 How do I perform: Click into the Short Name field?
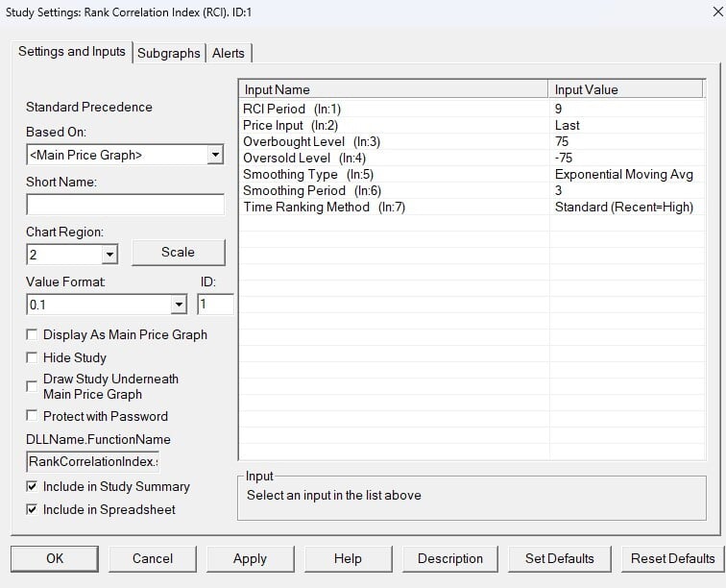[125, 205]
